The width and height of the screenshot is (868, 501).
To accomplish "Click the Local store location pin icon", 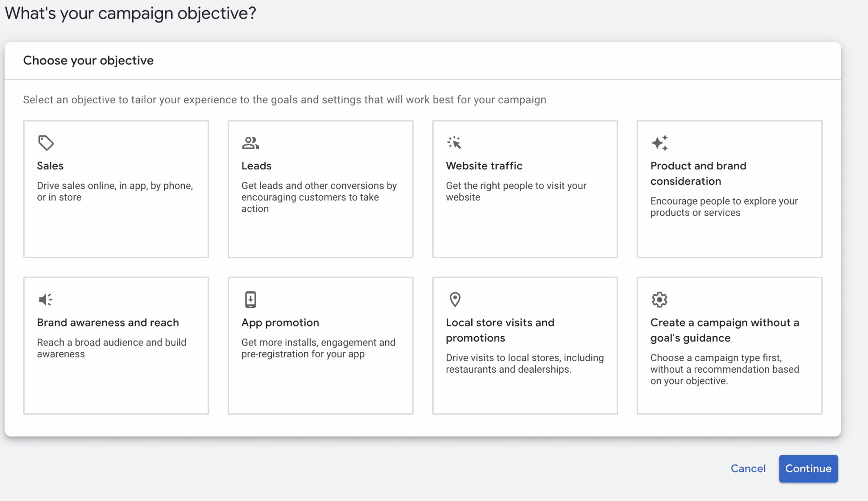I will pyautogui.click(x=455, y=299).
